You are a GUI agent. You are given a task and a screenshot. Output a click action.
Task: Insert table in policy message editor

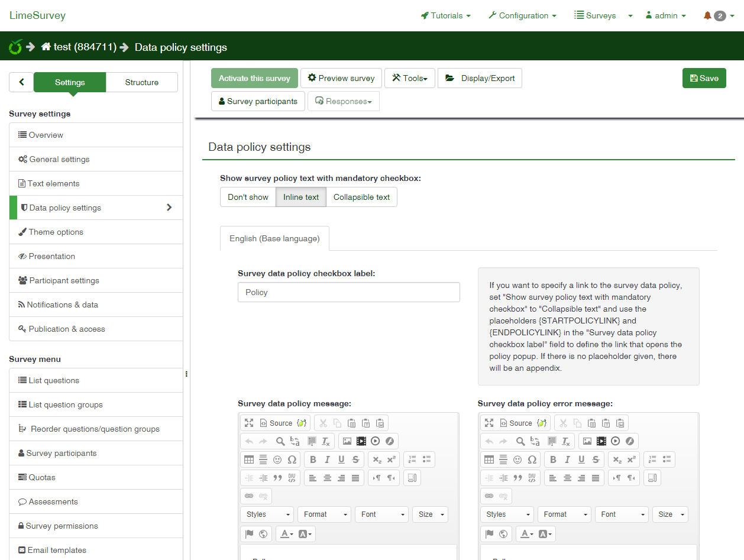249,459
